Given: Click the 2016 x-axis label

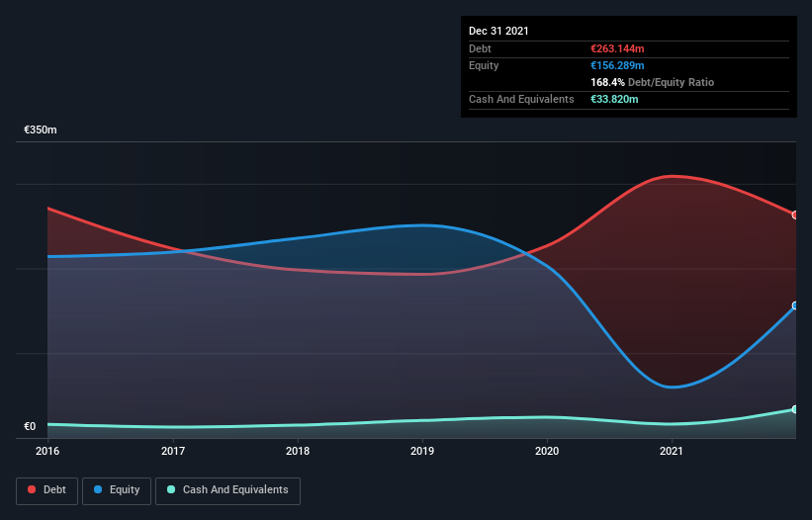Looking at the screenshot, I should (47, 451).
